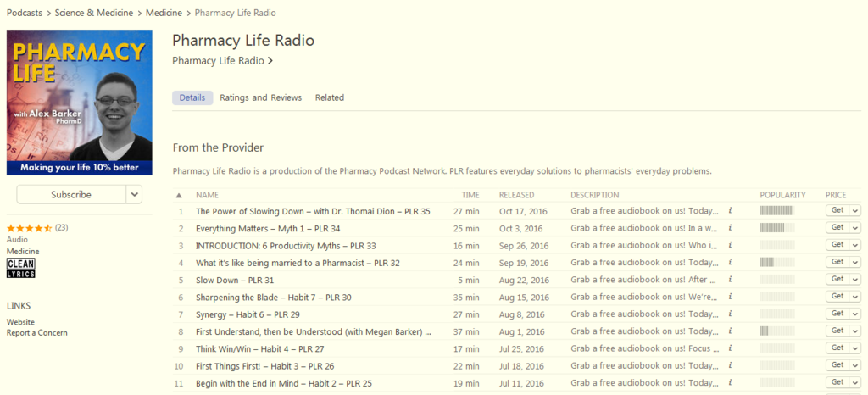Open Pharmacy Life Radio provider chevron link

pos(222,61)
